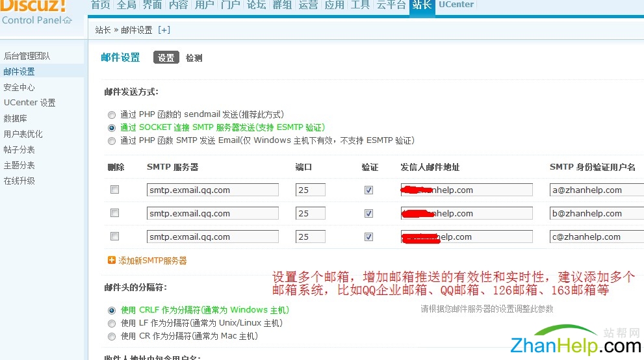
Task: Click SMTP username field c@zhanhelp.com
Action: coord(597,237)
